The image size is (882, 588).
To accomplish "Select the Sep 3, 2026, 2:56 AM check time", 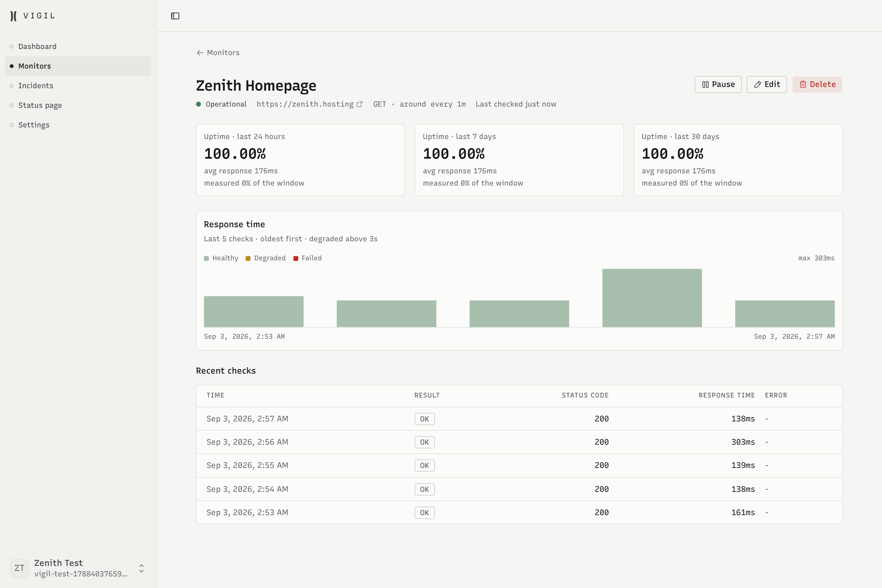I will (x=247, y=442).
